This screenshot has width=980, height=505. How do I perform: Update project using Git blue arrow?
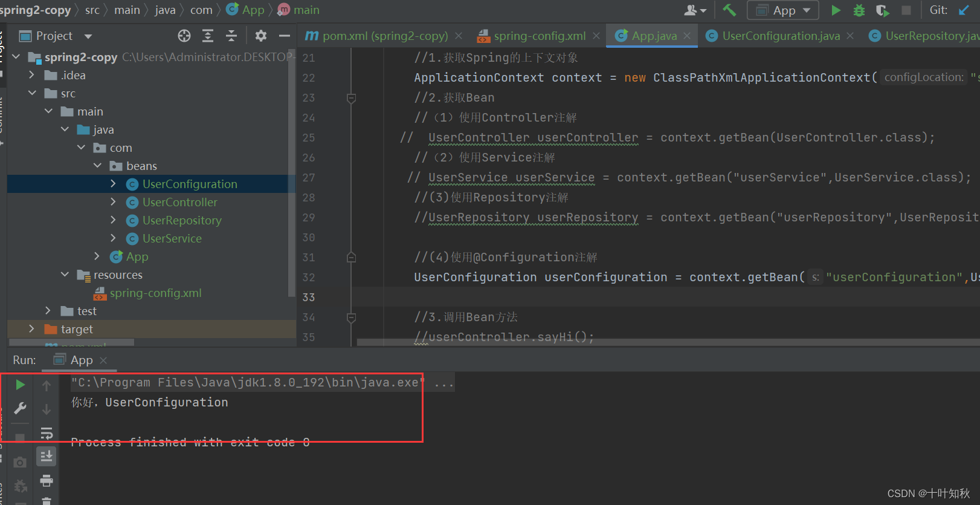tap(964, 10)
